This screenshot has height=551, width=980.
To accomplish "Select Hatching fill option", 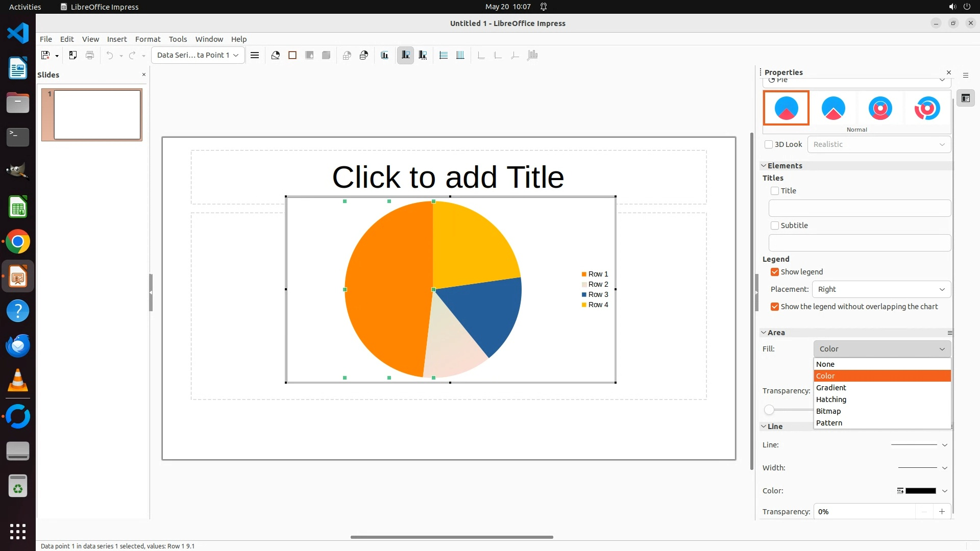I will (831, 399).
